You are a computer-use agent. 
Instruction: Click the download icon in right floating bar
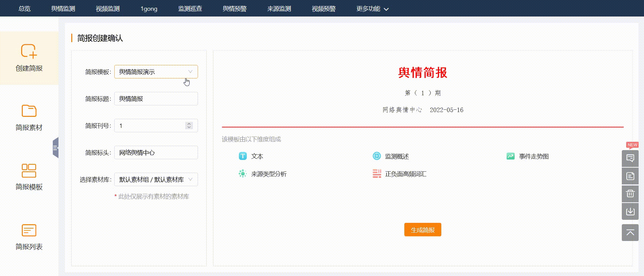coord(630,211)
